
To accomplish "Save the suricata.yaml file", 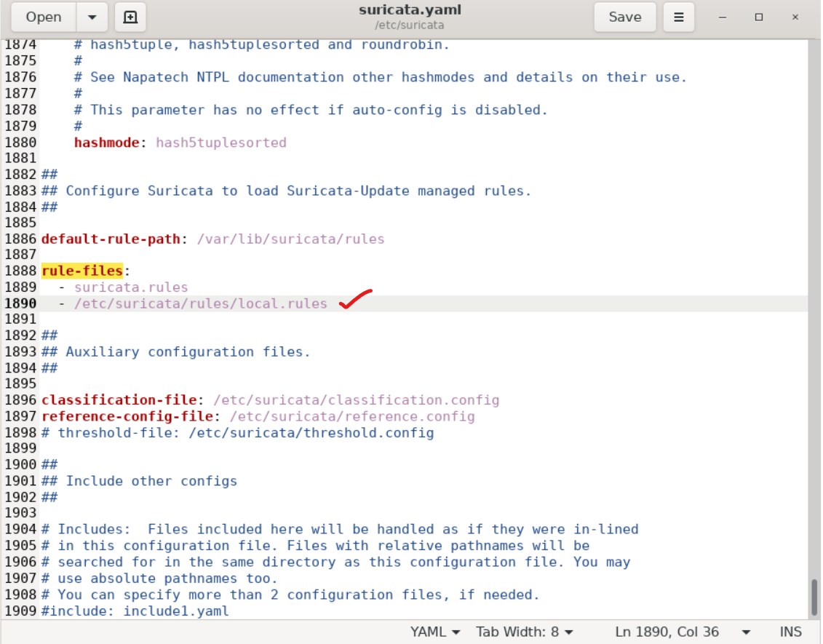I will pos(624,17).
